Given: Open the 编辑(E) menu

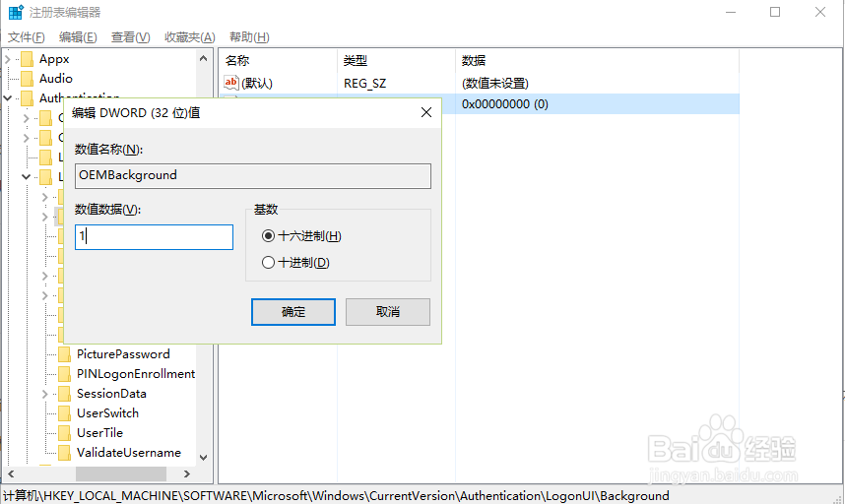Looking at the screenshot, I should [78, 37].
